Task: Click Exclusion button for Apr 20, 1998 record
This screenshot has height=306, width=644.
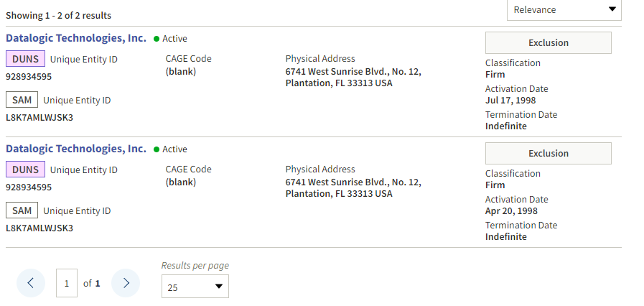Action: [548, 153]
